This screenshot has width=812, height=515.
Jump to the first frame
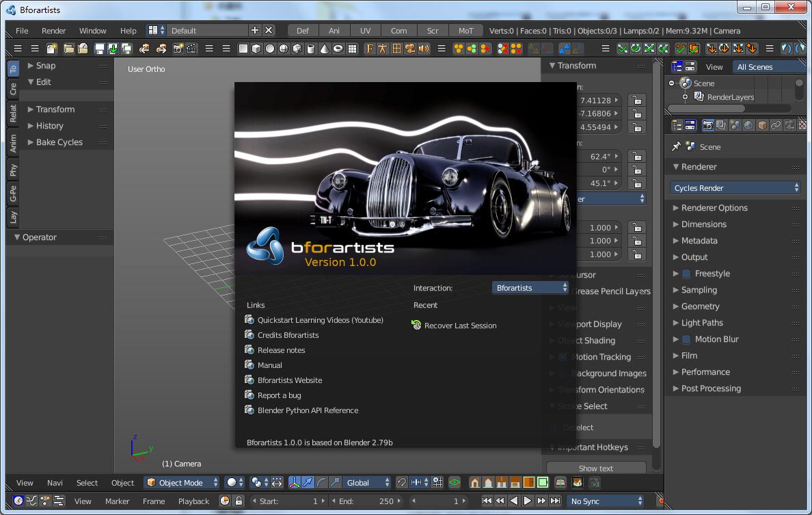[x=487, y=501]
